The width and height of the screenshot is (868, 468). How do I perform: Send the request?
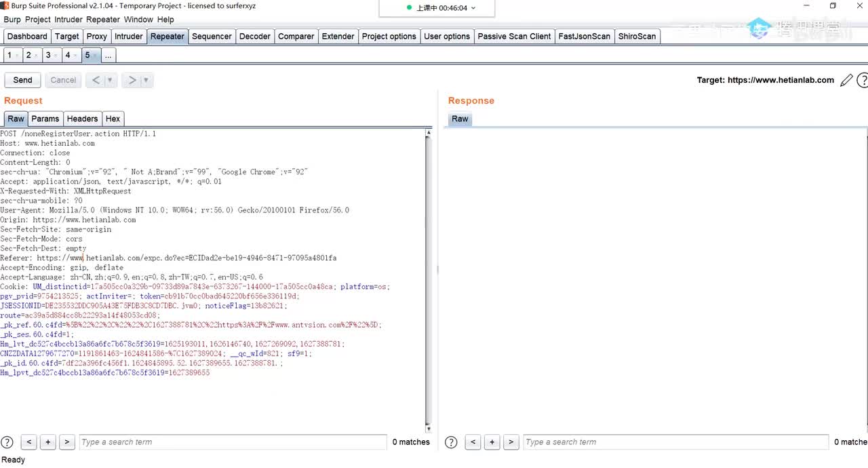click(x=22, y=80)
